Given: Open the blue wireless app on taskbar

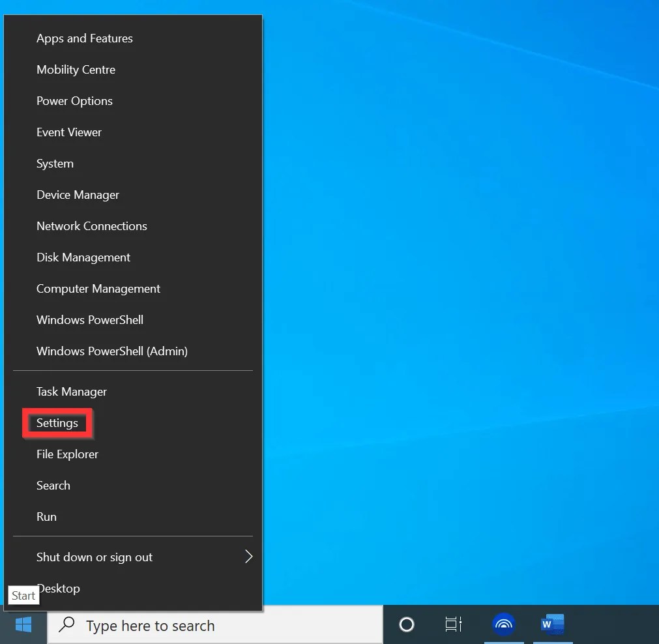Looking at the screenshot, I should [x=503, y=624].
